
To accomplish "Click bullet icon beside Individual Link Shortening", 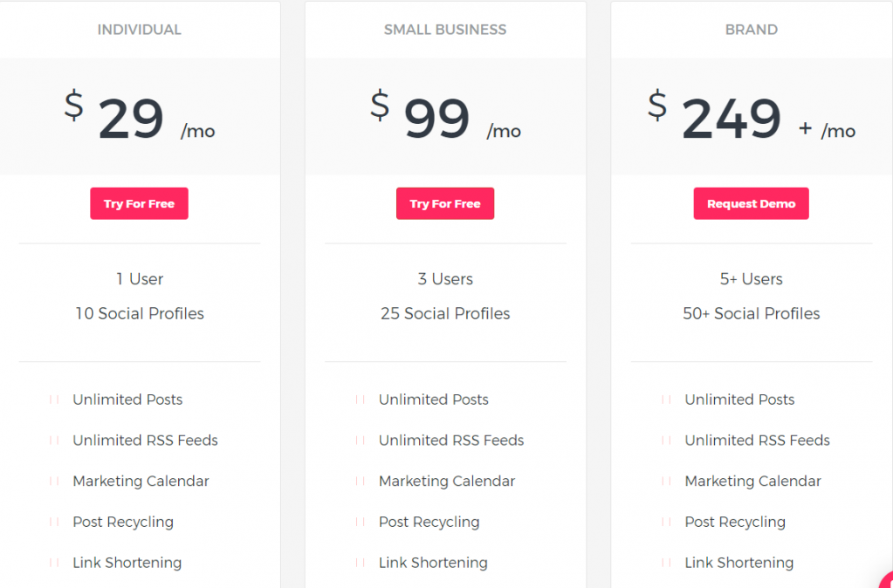I will point(54,563).
